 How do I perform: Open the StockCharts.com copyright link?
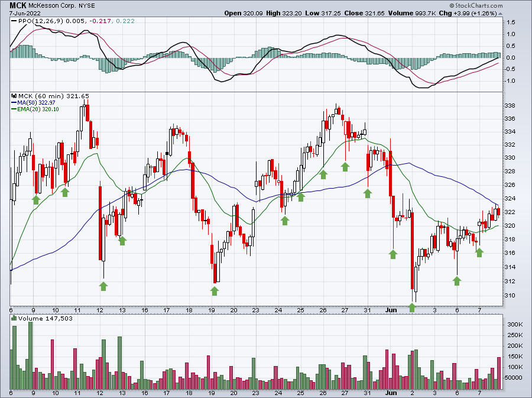tap(476, 5)
